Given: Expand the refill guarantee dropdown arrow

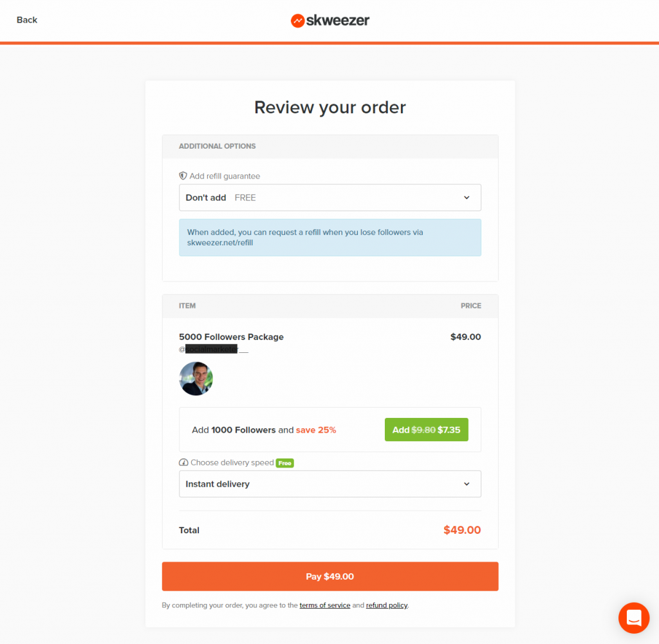Looking at the screenshot, I should tap(467, 198).
